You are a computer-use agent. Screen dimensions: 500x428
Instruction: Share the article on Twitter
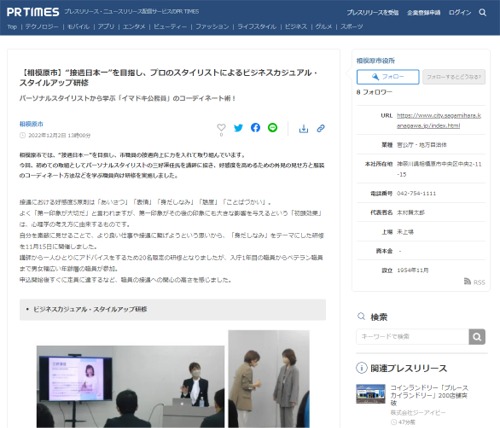click(238, 128)
